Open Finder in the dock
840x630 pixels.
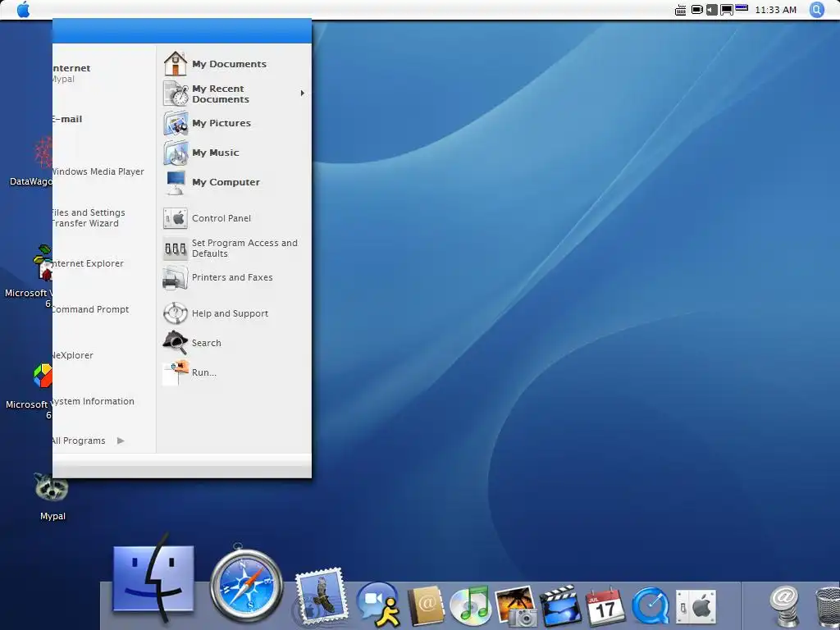[x=153, y=578]
